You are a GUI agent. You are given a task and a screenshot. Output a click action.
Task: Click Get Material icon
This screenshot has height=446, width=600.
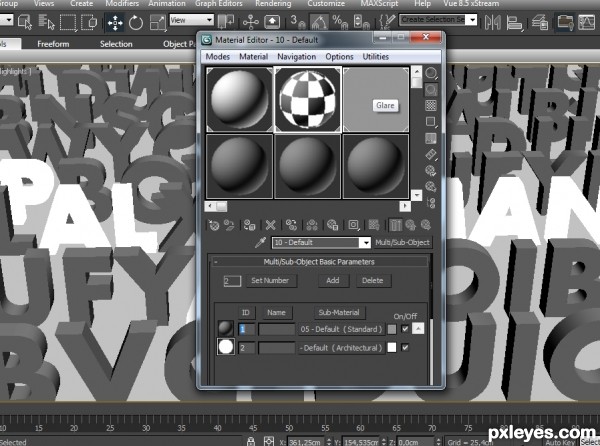pos(214,225)
